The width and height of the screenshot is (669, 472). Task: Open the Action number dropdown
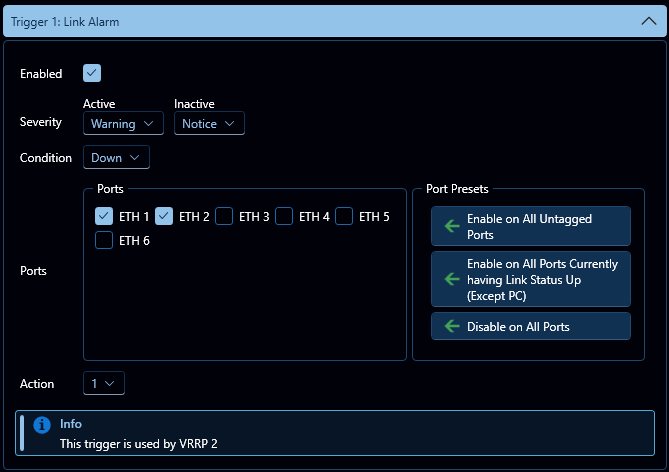(x=104, y=383)
